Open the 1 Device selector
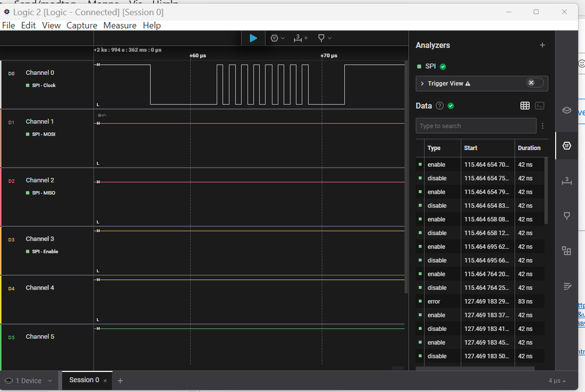This screenshot has width=585, height=392. click(x=28, y=381)
